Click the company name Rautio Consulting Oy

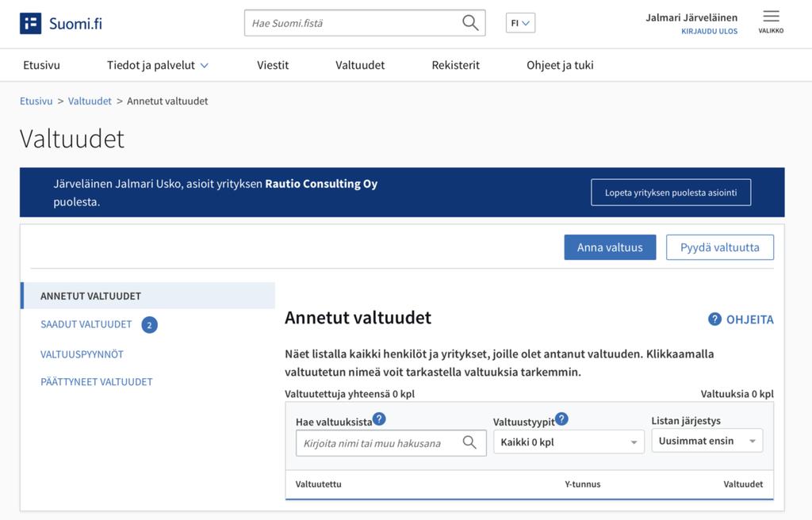tap(321, 184)
